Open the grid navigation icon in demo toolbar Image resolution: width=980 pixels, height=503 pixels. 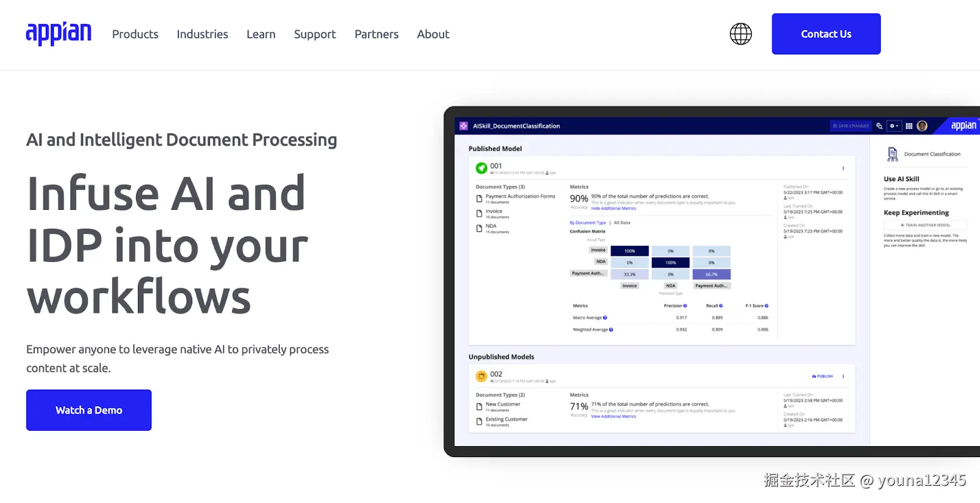tap(909, 125)
